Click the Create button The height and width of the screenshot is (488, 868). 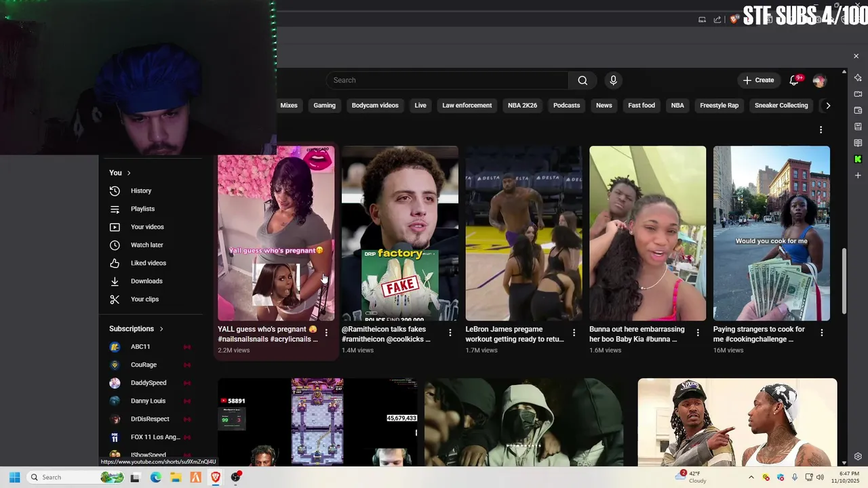pos(758,80)
